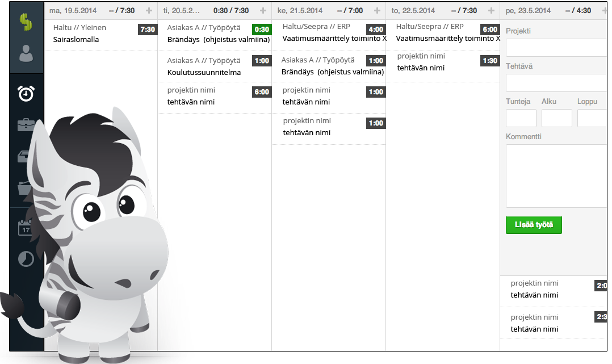This screenshot has height=364, width=612.
Task: Click the Loppu end time field
Action: [593, 118]
